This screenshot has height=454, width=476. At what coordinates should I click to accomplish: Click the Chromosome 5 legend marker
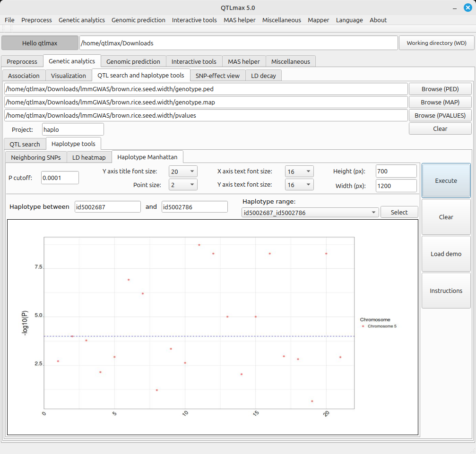[x=363, y=326]
